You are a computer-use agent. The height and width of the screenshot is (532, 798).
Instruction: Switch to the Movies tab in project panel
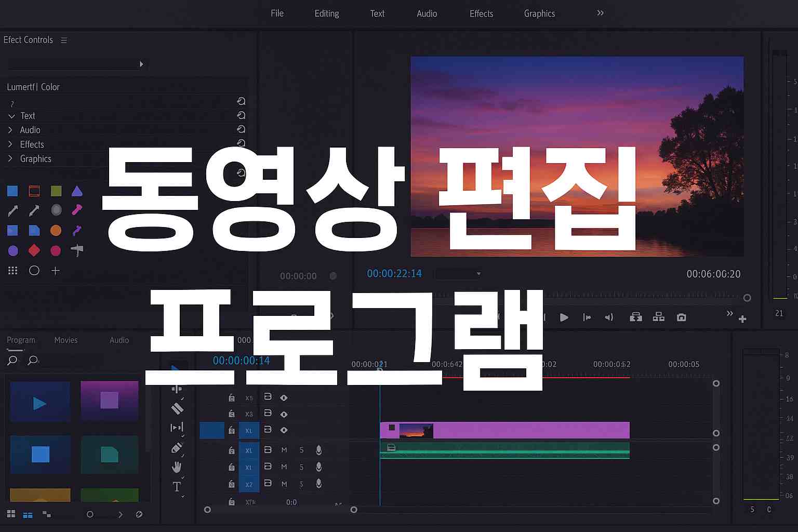pyautogui.click(x=66, y=340)
